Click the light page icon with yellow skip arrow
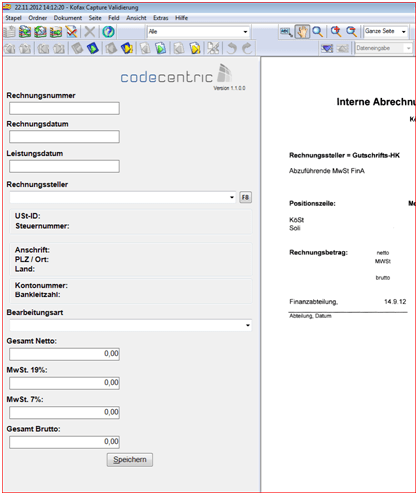The width and height of the screenshot is (418, 495). click(x=195, y=48)
